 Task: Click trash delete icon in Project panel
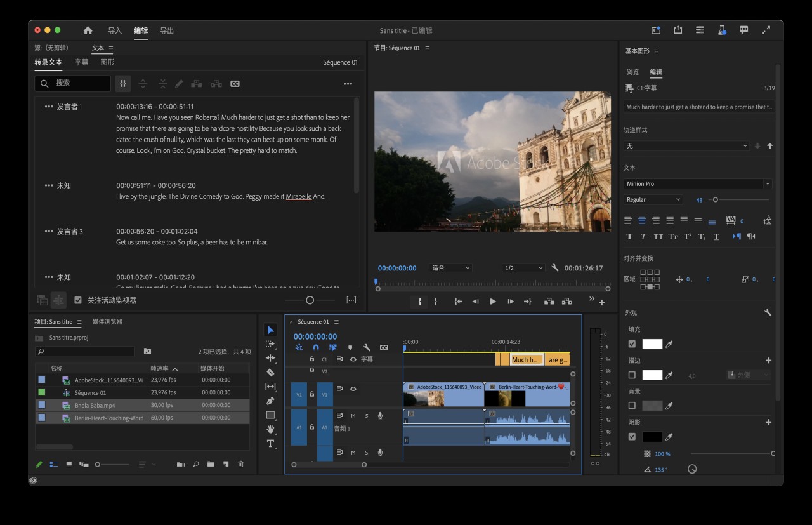tap(240, 465)
